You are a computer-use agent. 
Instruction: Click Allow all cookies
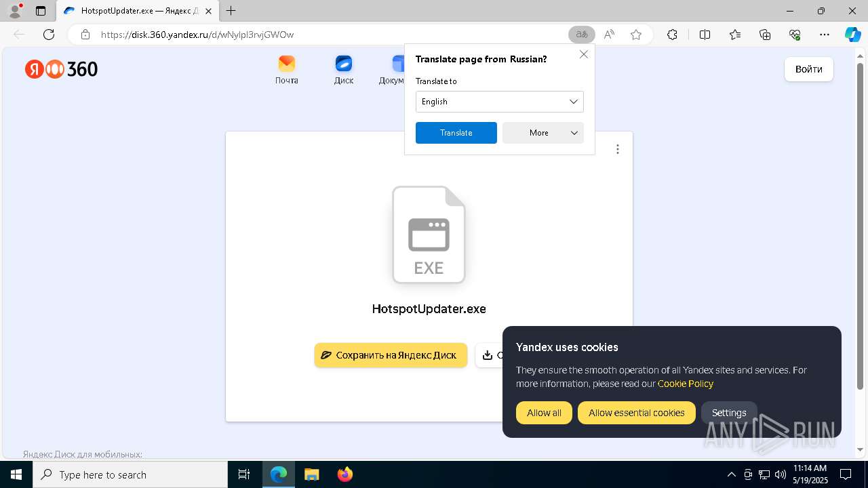(x=544, y=413)
